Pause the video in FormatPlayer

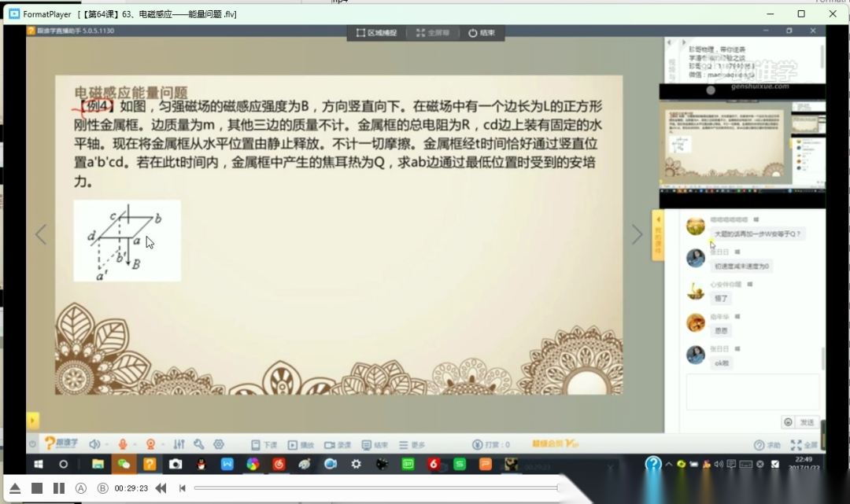[59, 488]
